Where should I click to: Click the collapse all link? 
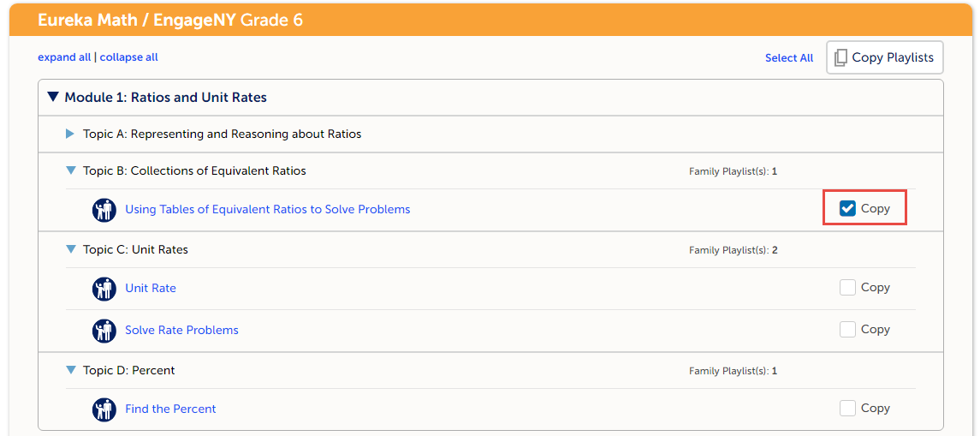tap(128, 57)
